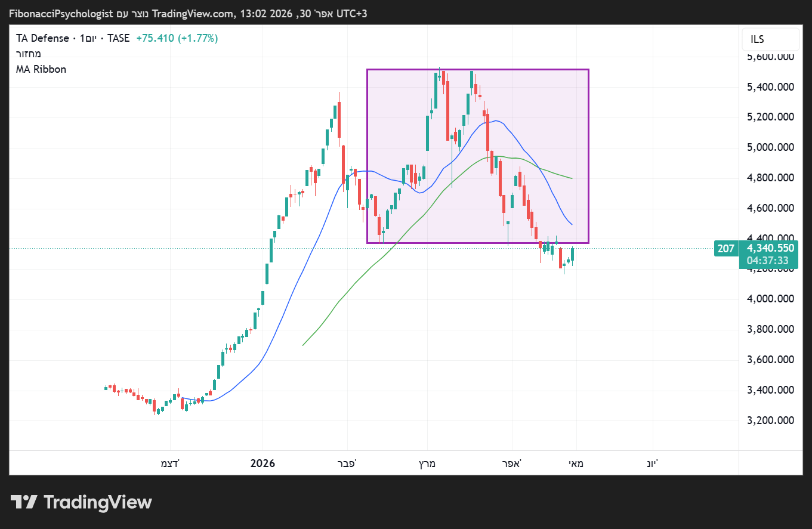This screenshot has width=812, height=529.
Task: Click the פבר' month label on time axis
Action: tap(347, 463)
